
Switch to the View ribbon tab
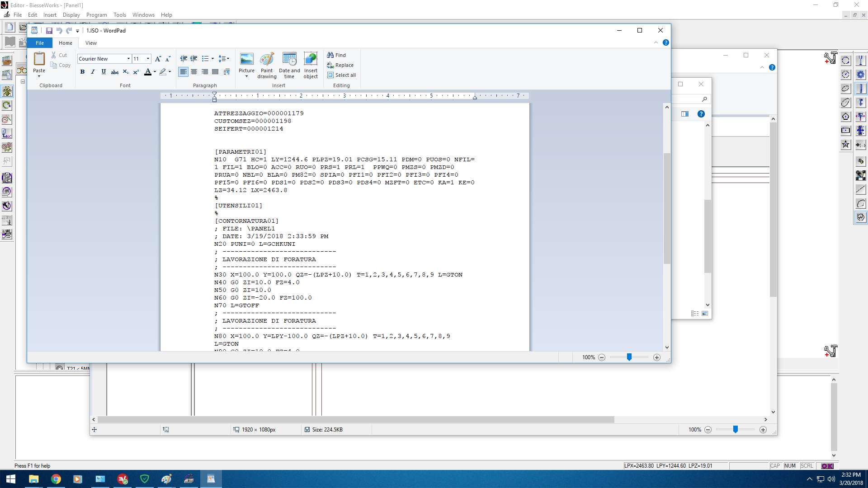click(x=91, y=43)
